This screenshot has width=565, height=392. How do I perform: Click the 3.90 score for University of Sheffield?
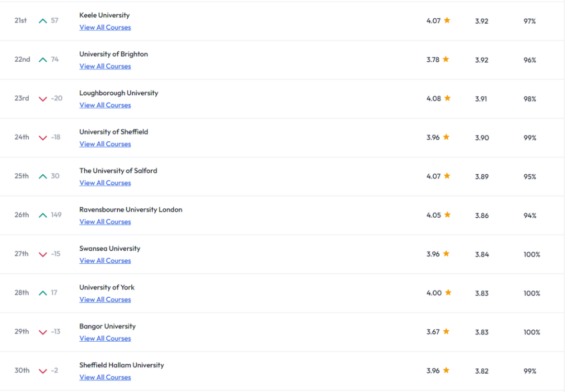pyautogui.click(x=482, y=138)
